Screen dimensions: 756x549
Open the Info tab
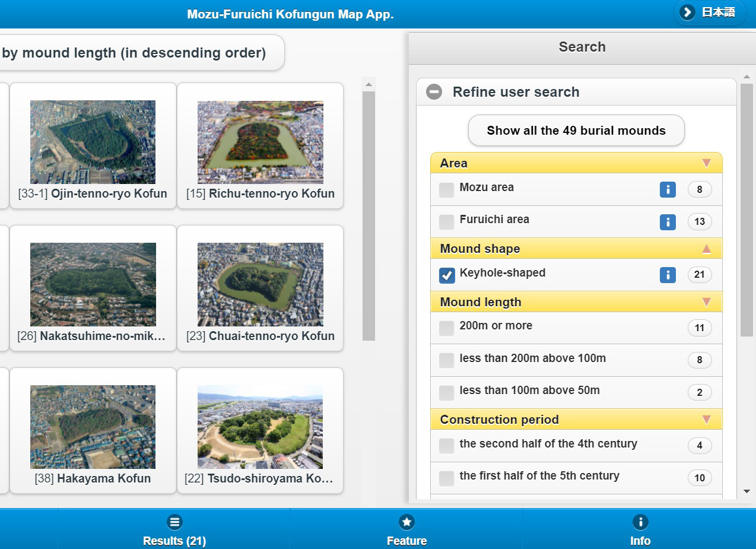click(x=640, y=529)
